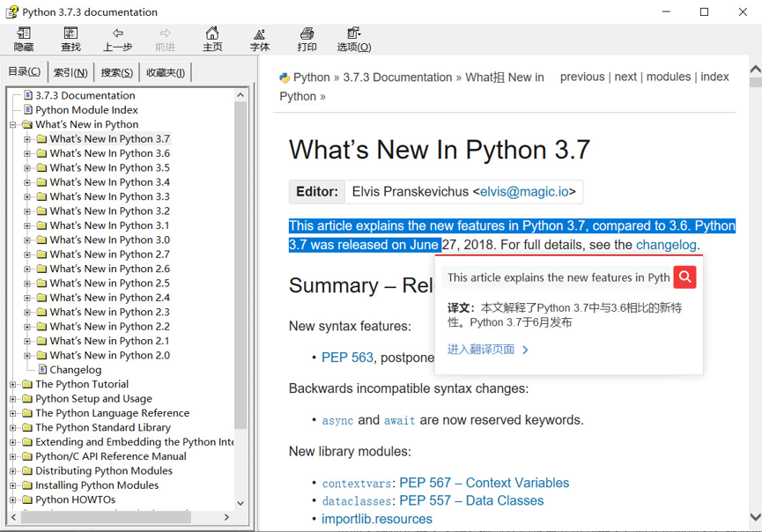Go back with the 上一步 arrow icon
Image resolution: width=762 pixels, height=532 pixels.
tap(118, 33)
